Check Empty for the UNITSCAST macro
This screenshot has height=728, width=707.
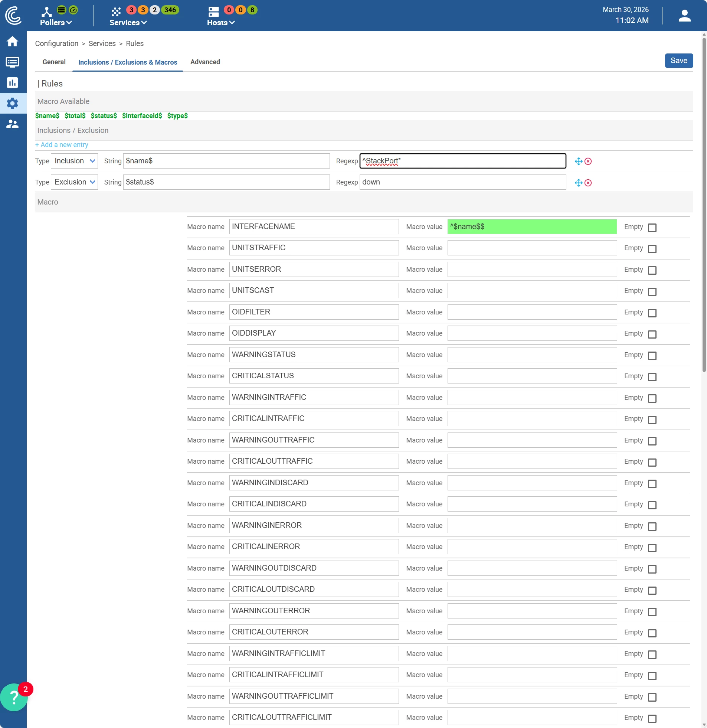click(x=652, y=291)
